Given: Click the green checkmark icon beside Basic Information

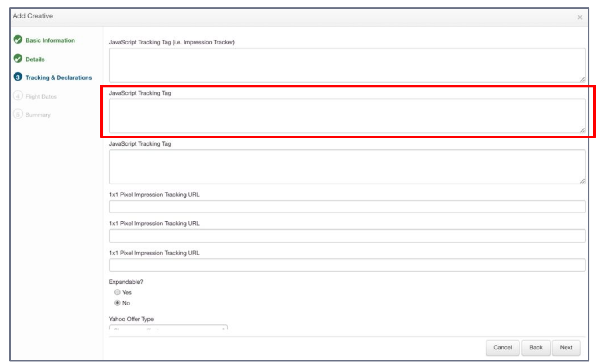Looking at the screenshot, I should tap(18, 40).
